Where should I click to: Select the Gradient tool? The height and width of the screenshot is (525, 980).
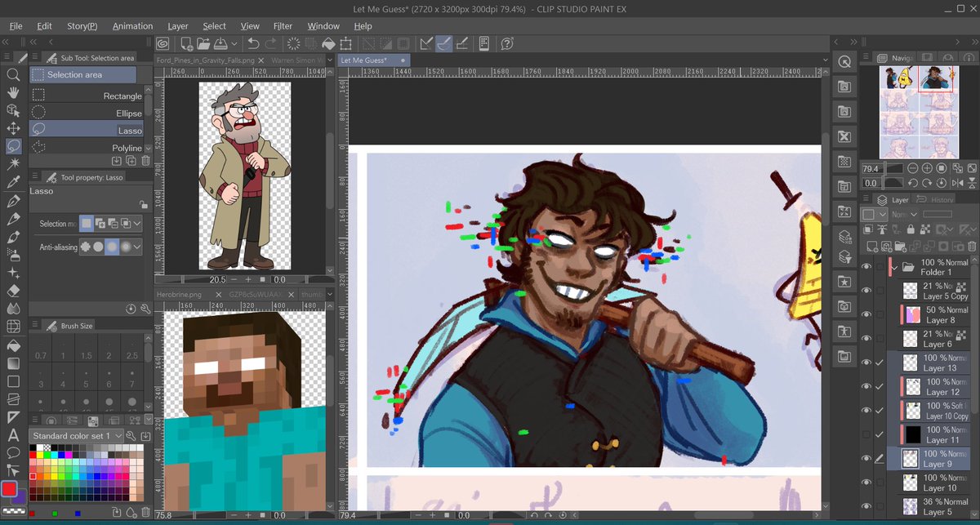click(13, 363)
